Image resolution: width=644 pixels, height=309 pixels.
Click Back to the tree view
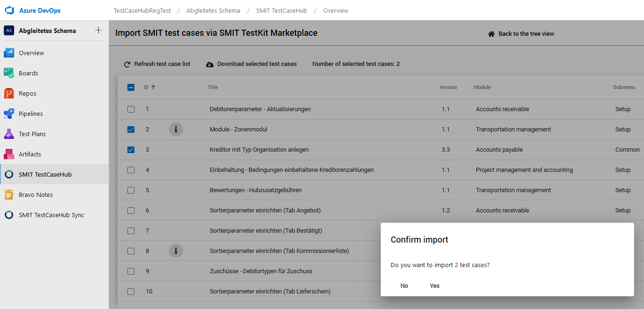click(521, 34)
